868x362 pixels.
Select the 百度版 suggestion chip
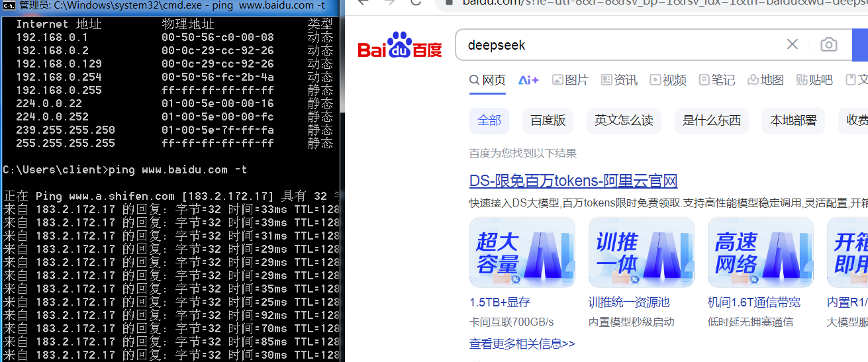pos(548,120)
